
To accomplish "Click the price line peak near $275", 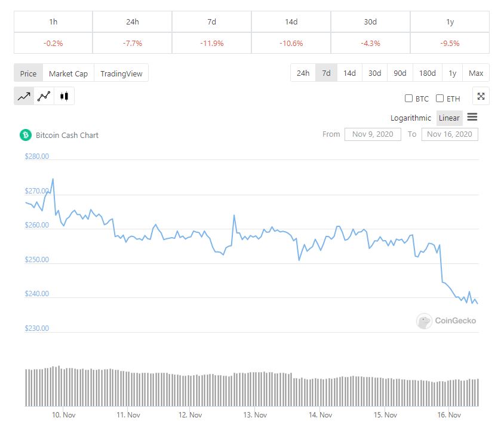I will 53,179.
